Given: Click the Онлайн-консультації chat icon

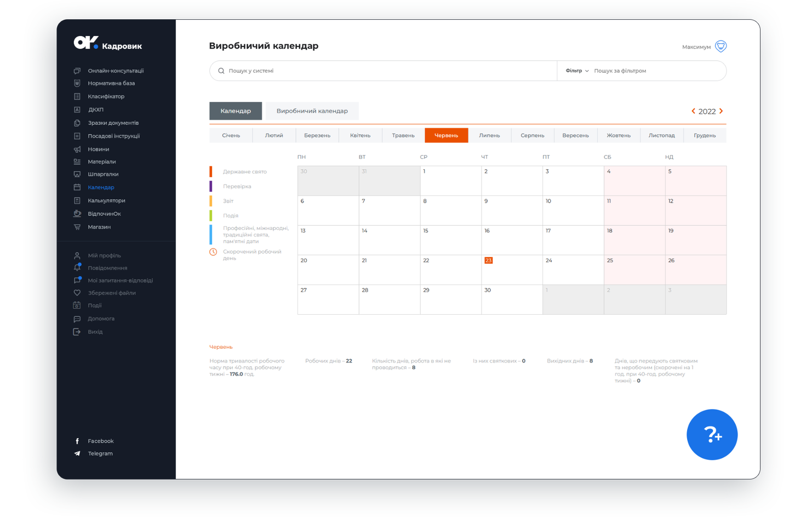Looking at the screenshot, I should (77, 71).
